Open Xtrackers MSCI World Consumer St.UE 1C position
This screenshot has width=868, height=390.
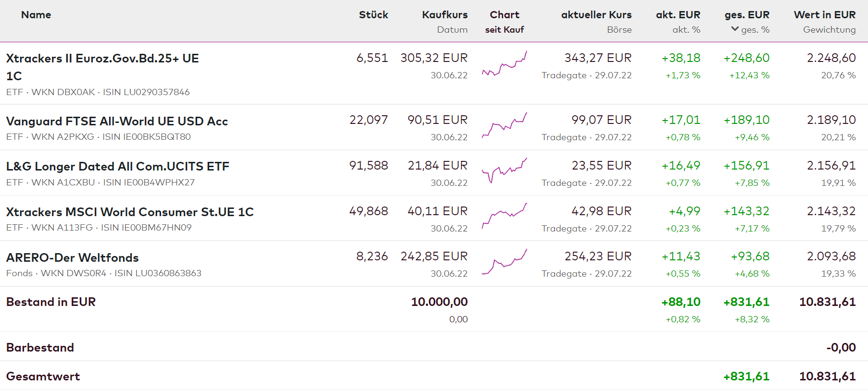click(130, 212)
